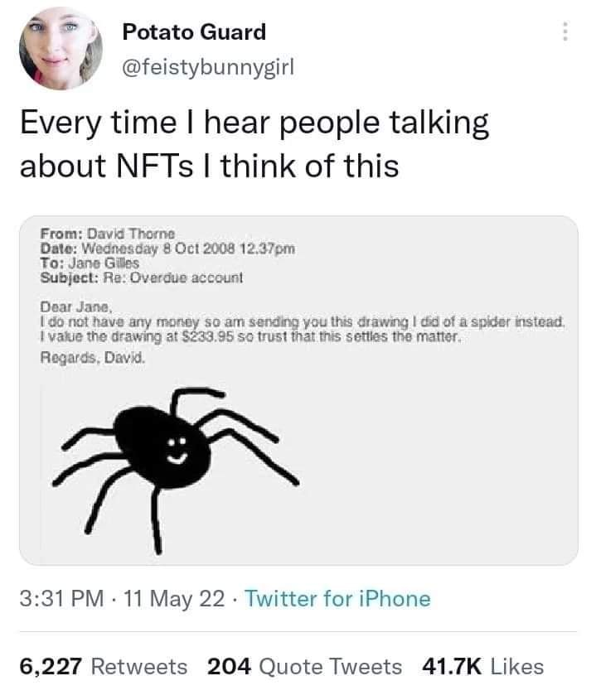Open the three-dot more options menu
This screenshot has width=596, height=700.
click(x=566, y=33)
